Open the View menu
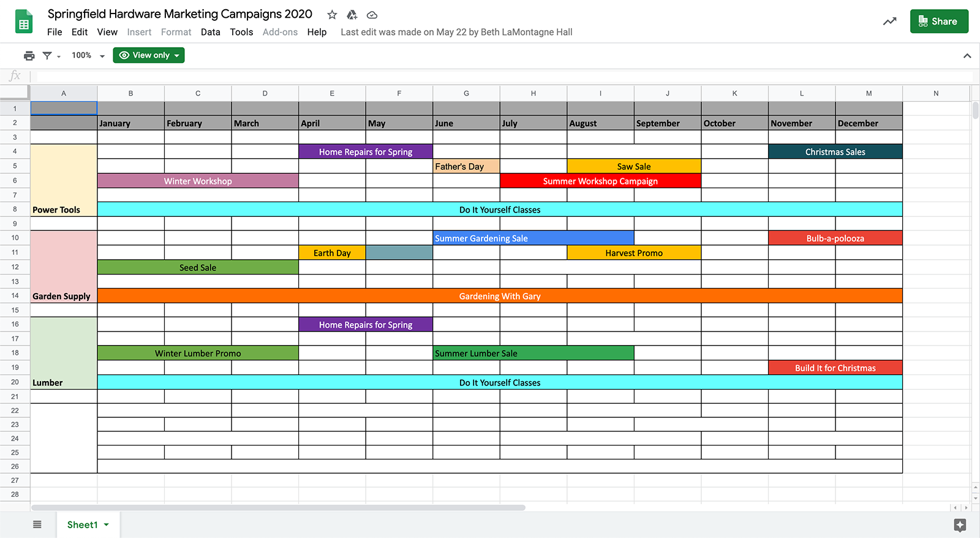The width and height of the screenshot is (980, 538). [x=107, y=32]
